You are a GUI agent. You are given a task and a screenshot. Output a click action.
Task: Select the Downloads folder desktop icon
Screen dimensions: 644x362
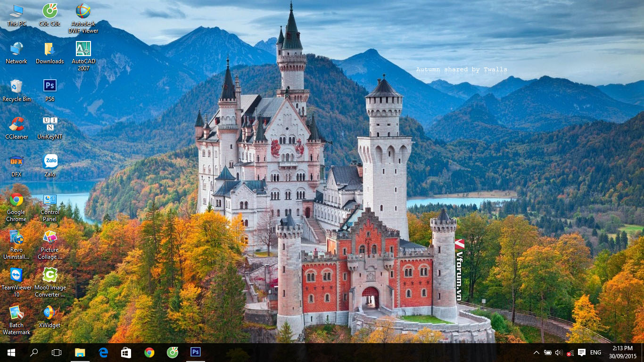50,52
